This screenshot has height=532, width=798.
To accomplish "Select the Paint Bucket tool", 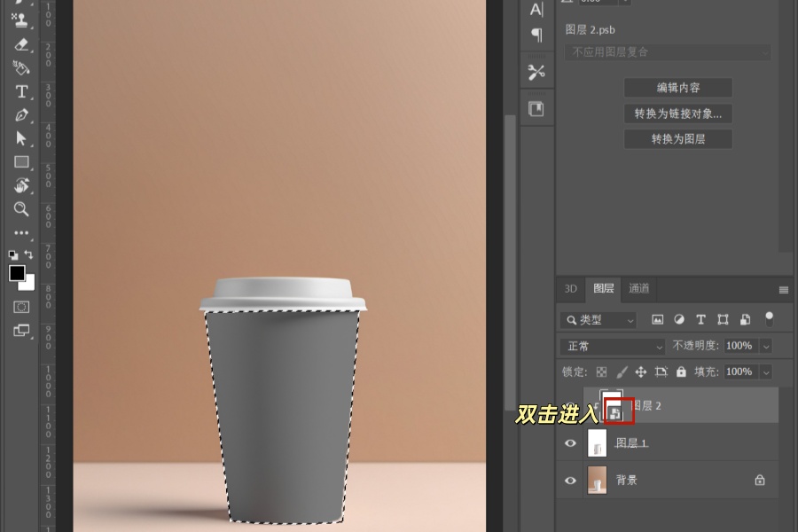I will (x=21, y=67).
